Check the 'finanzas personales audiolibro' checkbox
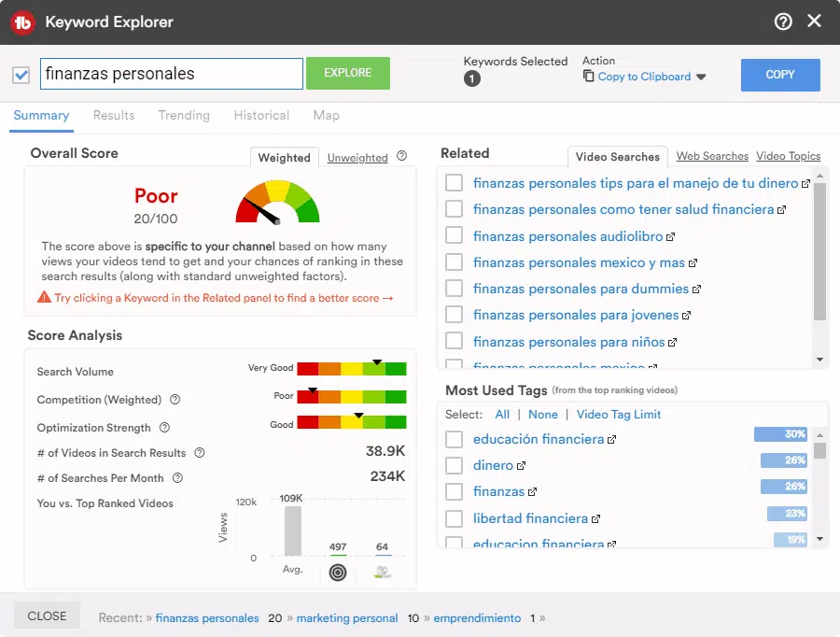 click(455, 234)
